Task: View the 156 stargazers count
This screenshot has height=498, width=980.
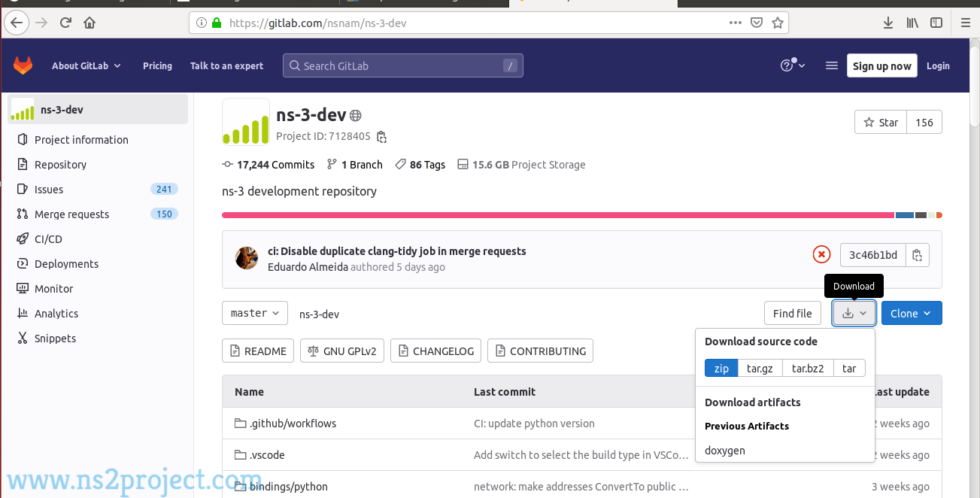Action: 924,123
